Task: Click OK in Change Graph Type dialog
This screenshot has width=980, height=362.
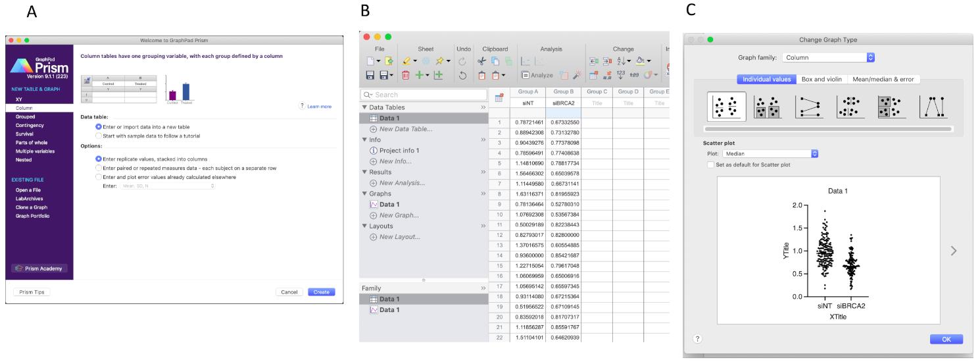Action: click(946, 339)
